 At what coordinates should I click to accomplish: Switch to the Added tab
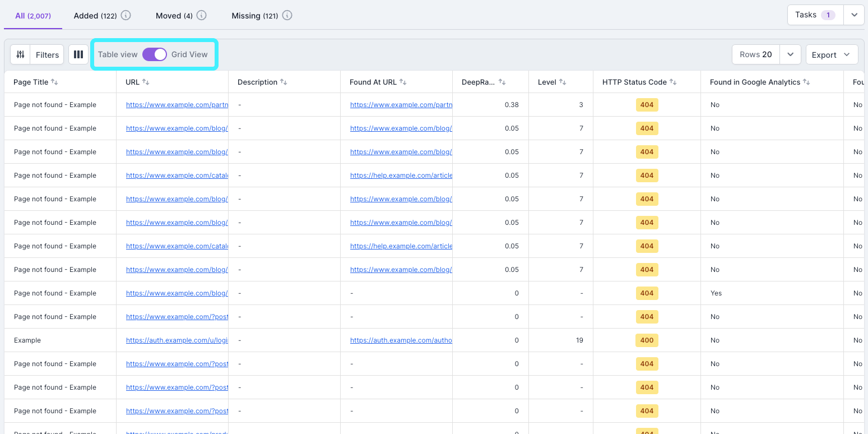coord(94,15)
